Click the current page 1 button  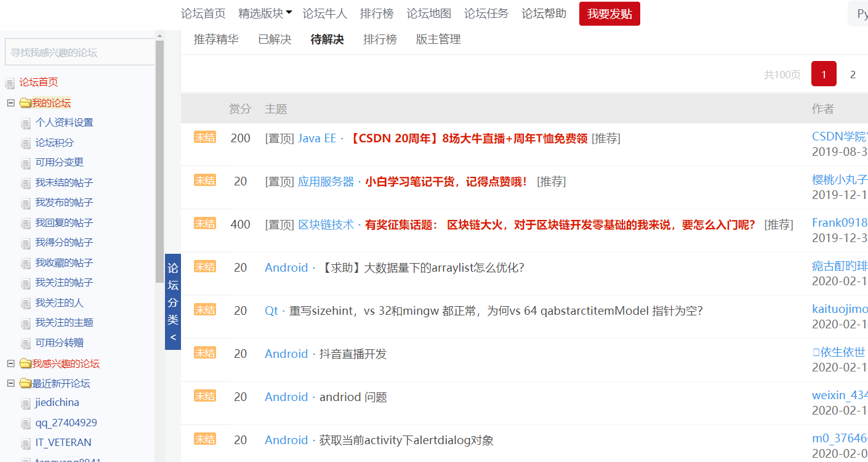coord(824,74)
